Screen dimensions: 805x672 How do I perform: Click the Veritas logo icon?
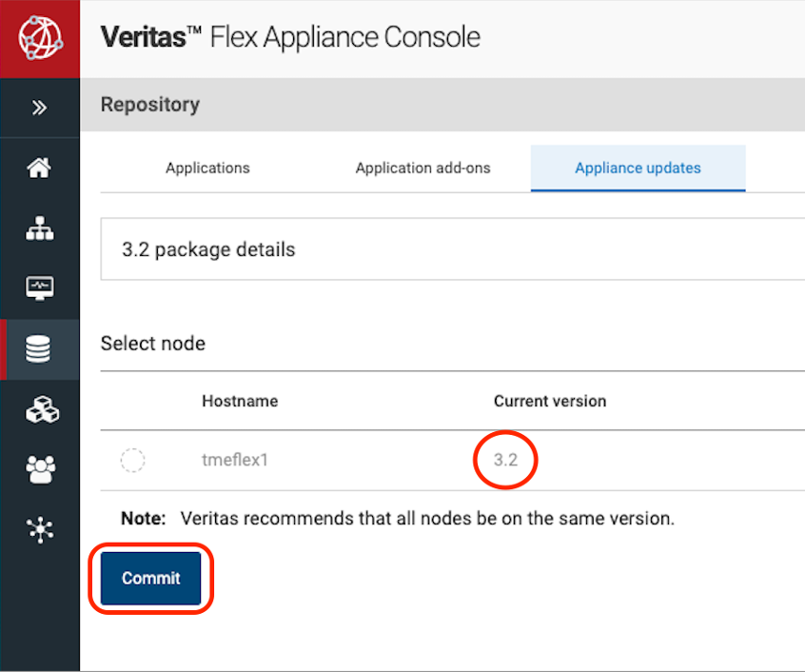(39, 38)
